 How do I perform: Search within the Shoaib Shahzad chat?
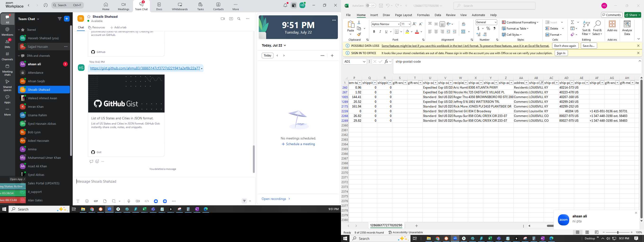point(239,19)
